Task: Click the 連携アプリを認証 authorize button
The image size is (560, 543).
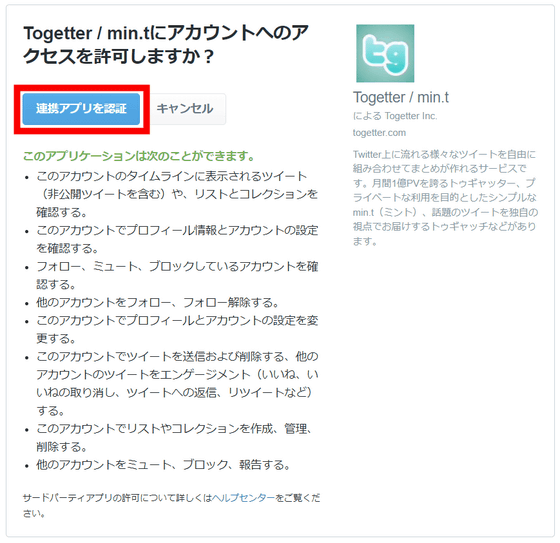Action: pyautogui.click(x=81, y=109)
